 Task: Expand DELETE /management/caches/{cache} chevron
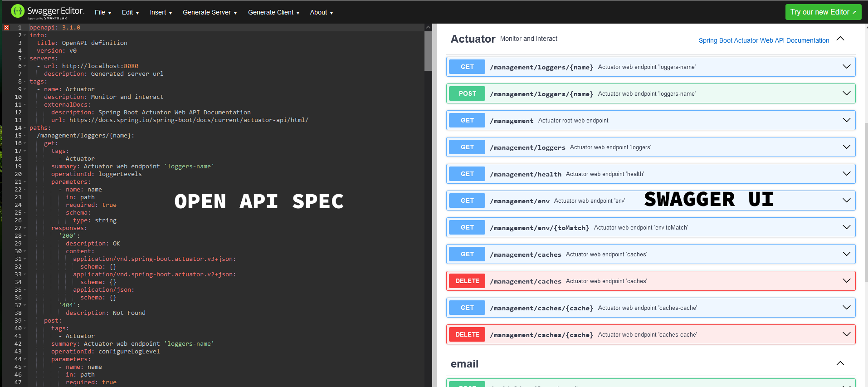coord(846,334)
